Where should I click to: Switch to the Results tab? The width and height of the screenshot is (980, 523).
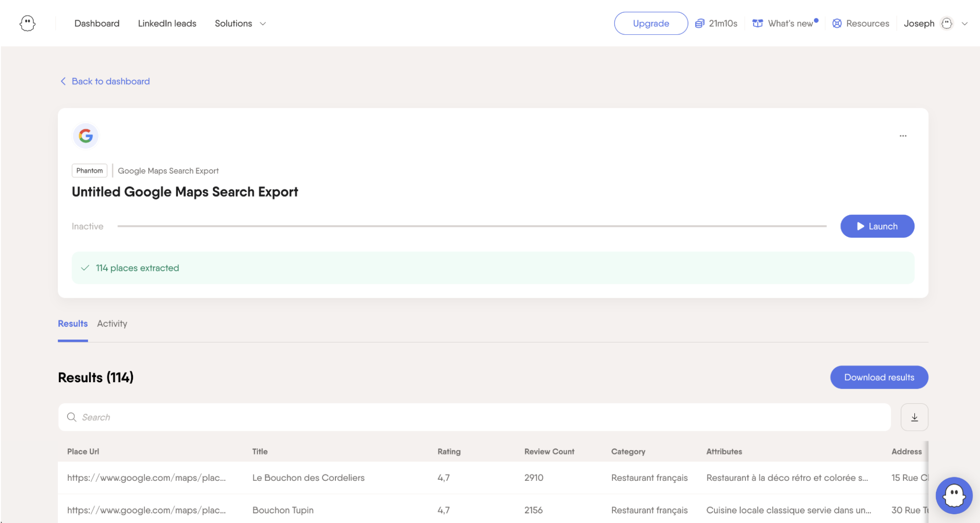tap(72, 323)
